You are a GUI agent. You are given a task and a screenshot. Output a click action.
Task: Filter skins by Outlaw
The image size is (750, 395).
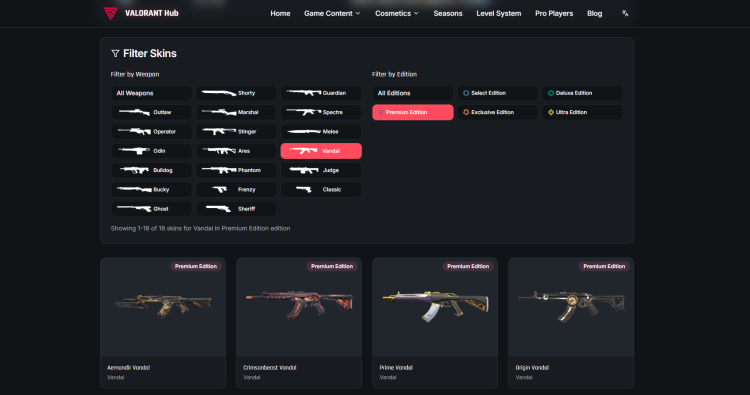152,112
